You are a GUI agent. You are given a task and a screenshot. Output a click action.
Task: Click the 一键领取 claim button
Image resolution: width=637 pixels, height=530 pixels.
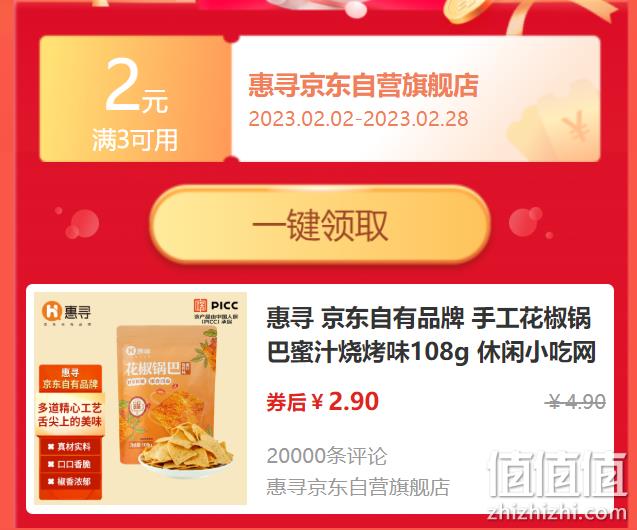(320, 225)
